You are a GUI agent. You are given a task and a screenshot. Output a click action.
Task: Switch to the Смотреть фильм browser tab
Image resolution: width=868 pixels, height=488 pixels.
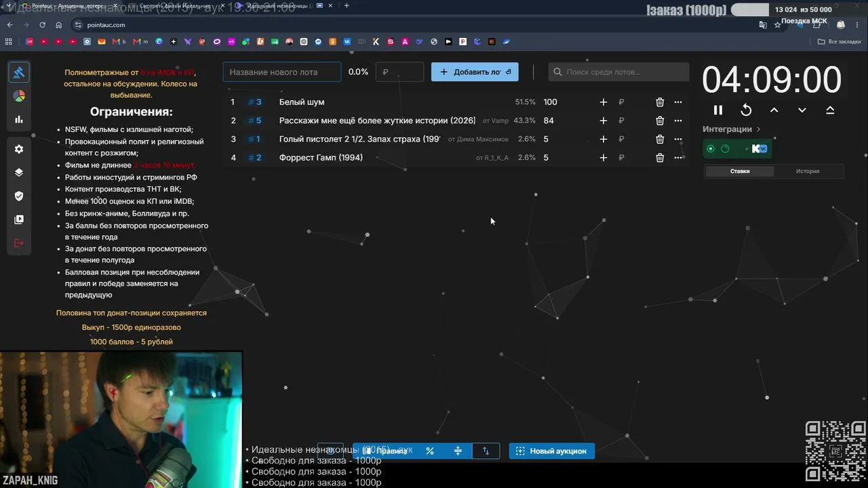point(175,5)
